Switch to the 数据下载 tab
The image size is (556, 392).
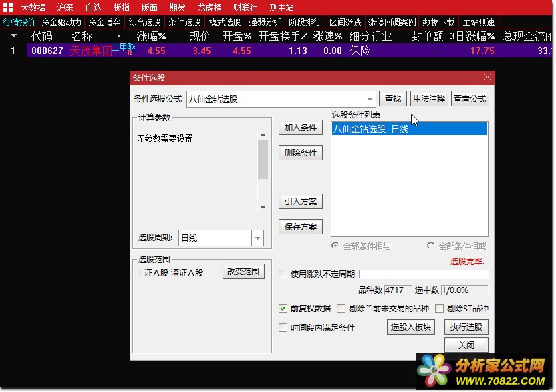click(438, 22)
